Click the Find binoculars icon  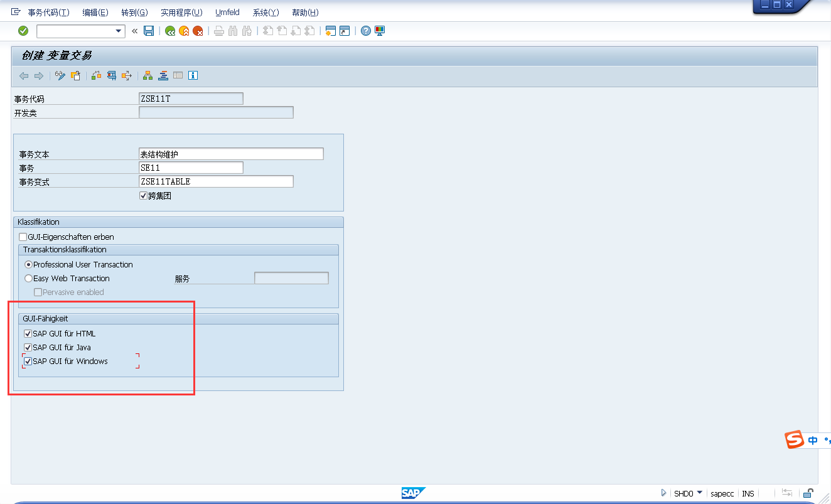pyautogui.click(x=232, y=30)
